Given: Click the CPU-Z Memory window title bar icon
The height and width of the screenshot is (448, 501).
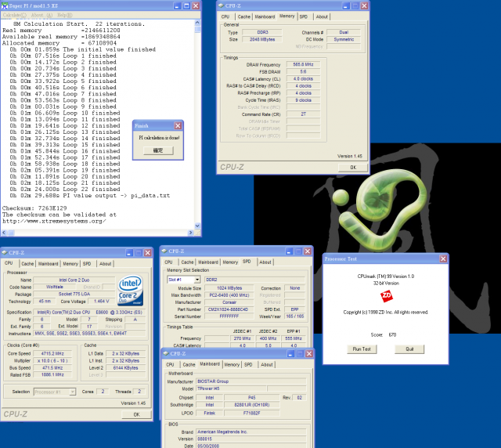Looking at the screenshot, I should [221, 5].
